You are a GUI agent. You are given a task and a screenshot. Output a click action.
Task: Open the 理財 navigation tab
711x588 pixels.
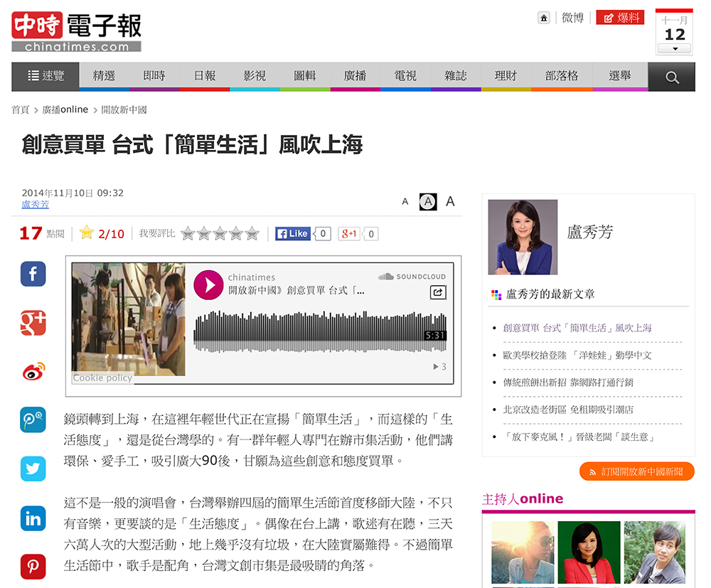506,76
